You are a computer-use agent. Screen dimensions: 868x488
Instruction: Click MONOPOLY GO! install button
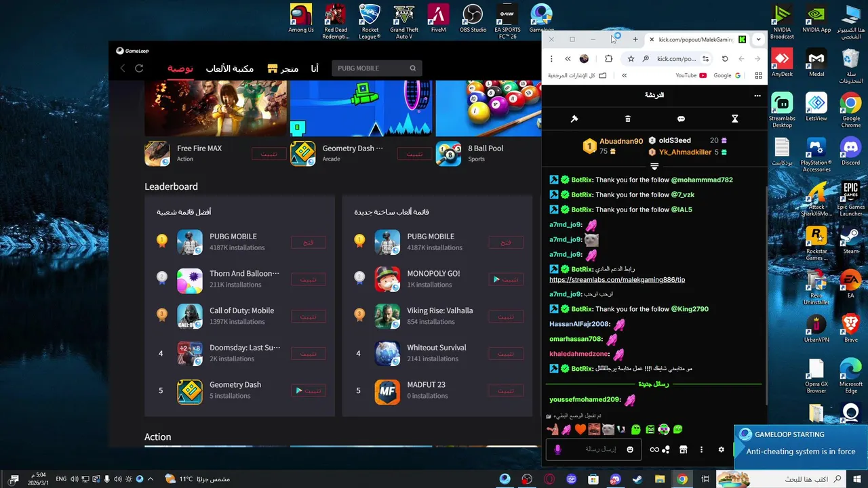pos(506,279)
